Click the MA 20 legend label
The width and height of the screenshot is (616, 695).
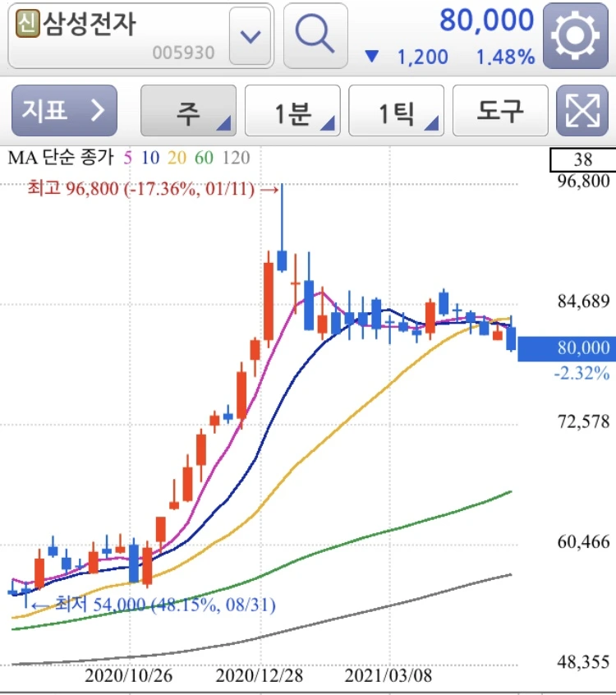tap(177, 158)
